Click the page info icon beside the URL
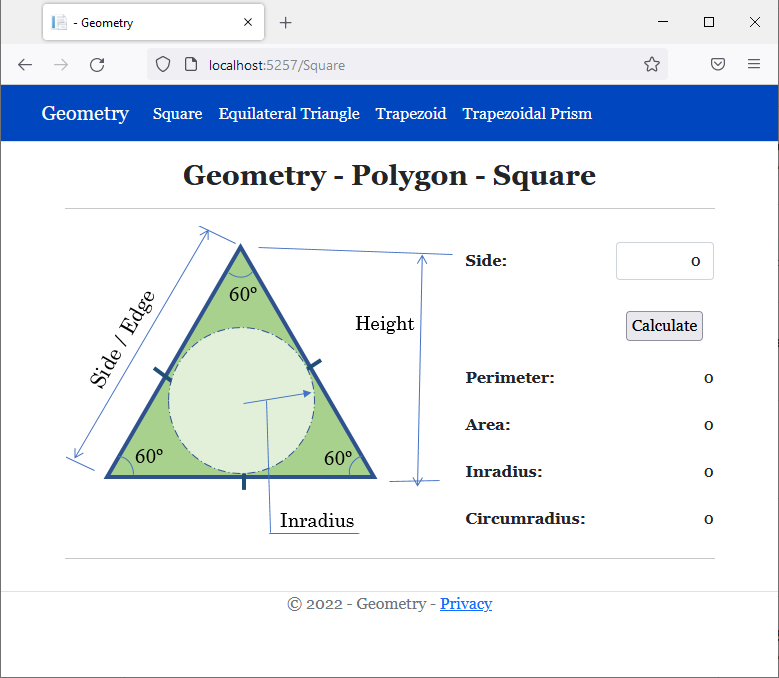 [191, 65]
